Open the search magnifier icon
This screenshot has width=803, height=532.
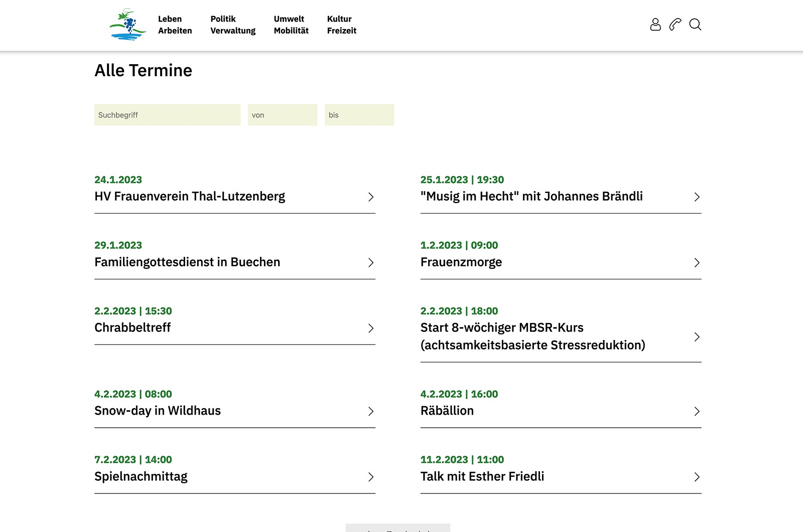click(x=695, y=25)
